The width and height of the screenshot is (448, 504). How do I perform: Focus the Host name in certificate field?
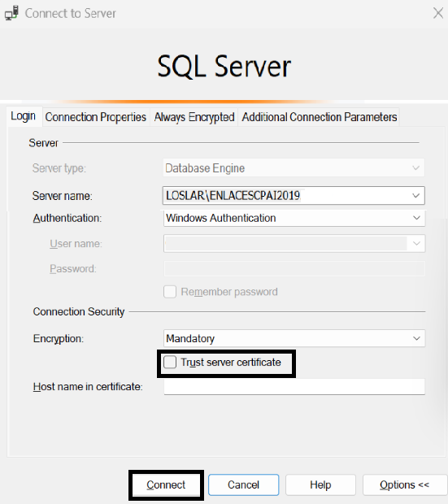coord(294,386)
